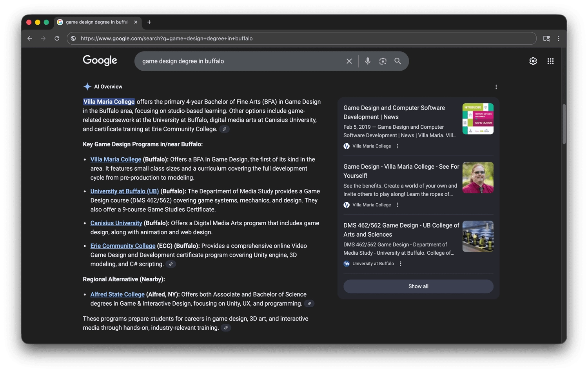The height and width of the screenshot is (372, 588).
Task: Open more options for UB source result
Action: click(x=400, y=264)
